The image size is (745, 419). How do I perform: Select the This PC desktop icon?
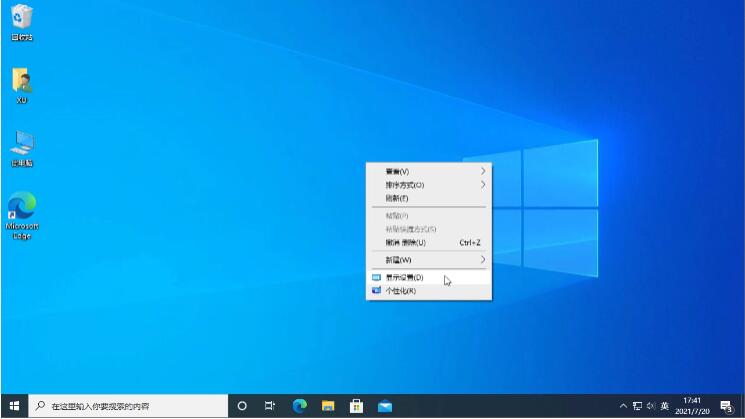pyautogui.click(x=21, y=145)
